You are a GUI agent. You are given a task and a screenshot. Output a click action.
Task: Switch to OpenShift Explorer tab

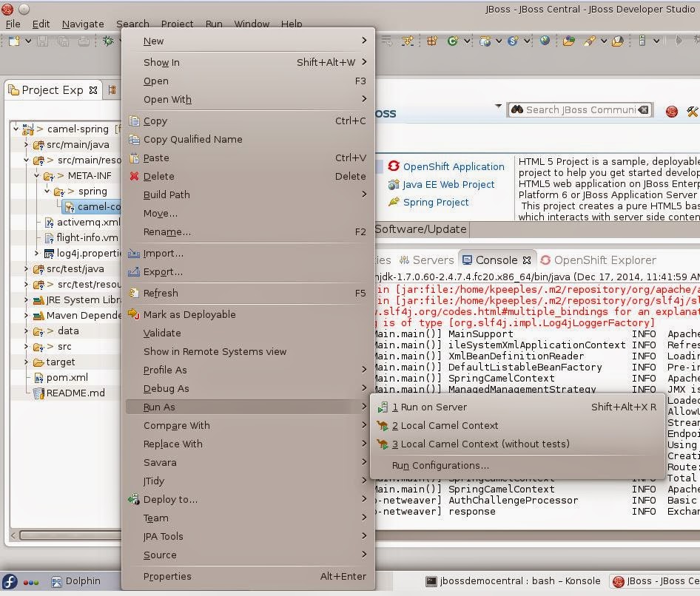pos(598,260)
